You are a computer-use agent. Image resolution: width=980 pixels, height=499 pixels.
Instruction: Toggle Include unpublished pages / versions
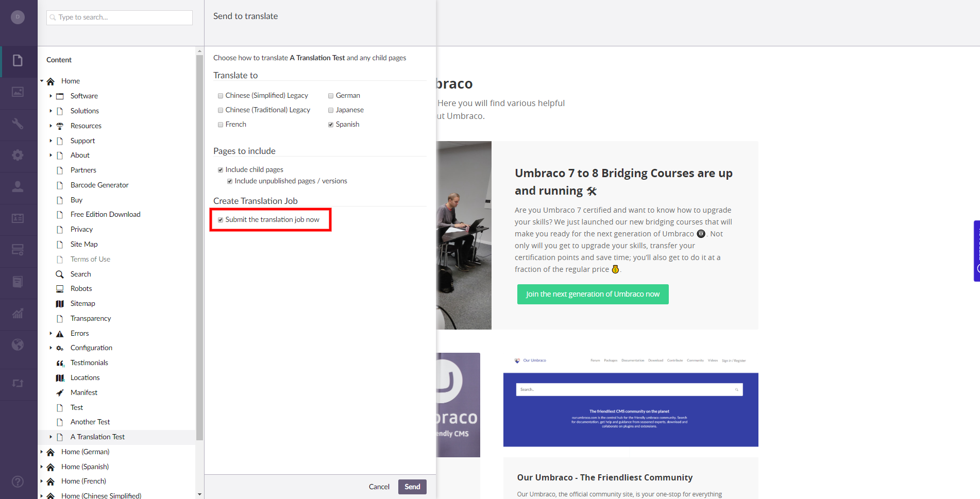pyautogui.click(x=230, y=181)
